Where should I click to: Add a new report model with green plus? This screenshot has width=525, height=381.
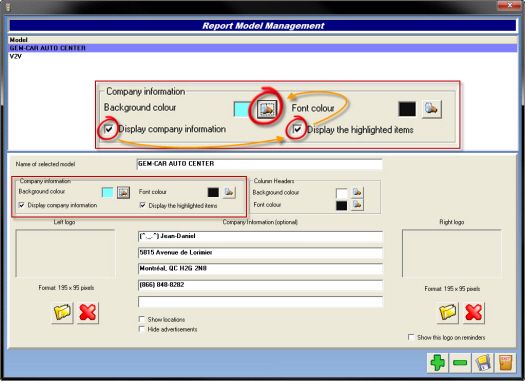click(438, 363)
